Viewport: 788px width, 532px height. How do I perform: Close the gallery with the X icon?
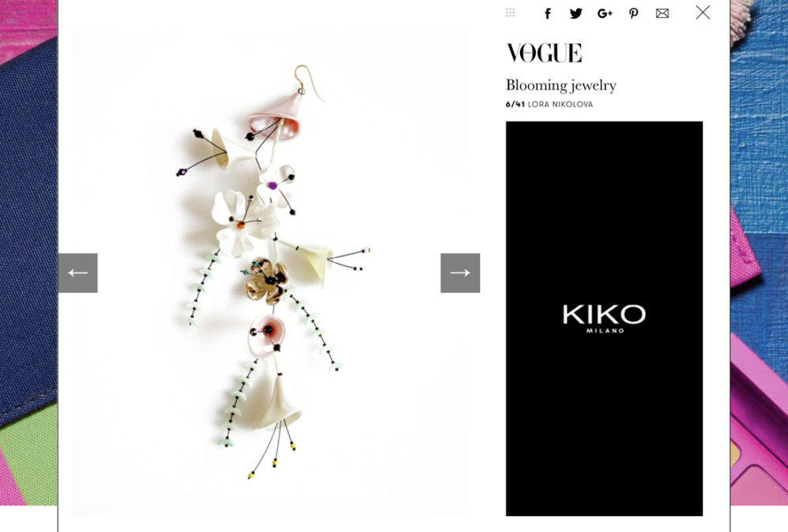click(x=703, y=12)
